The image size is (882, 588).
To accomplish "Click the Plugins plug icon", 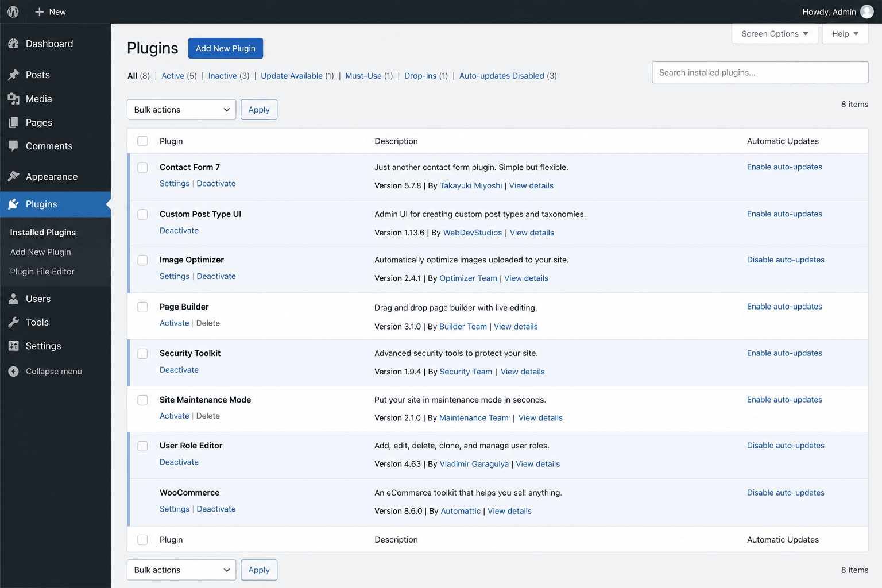I will tap(14, 204).
